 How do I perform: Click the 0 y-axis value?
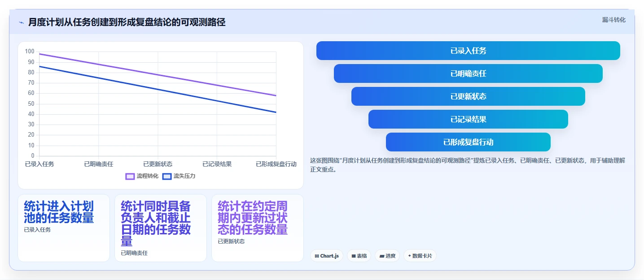[32, 155]
